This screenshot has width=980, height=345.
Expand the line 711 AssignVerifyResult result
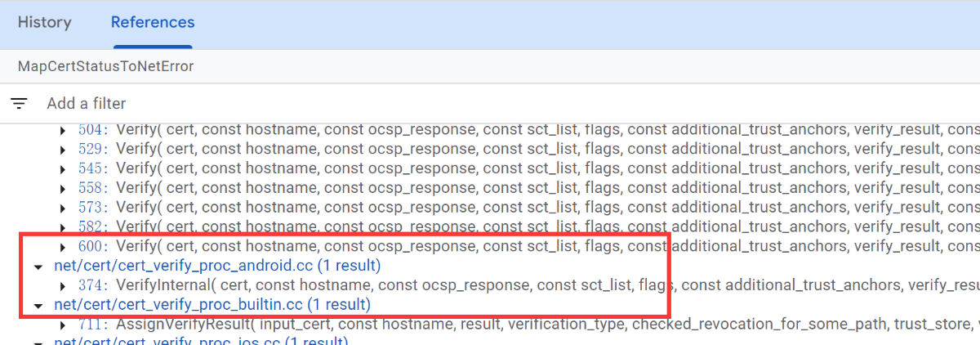(63, 325)
